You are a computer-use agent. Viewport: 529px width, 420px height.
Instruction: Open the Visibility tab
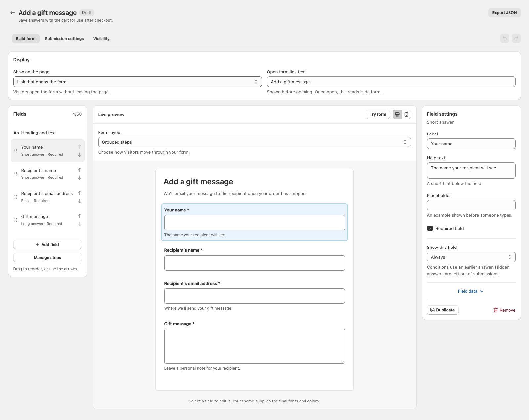click(101, 39)
